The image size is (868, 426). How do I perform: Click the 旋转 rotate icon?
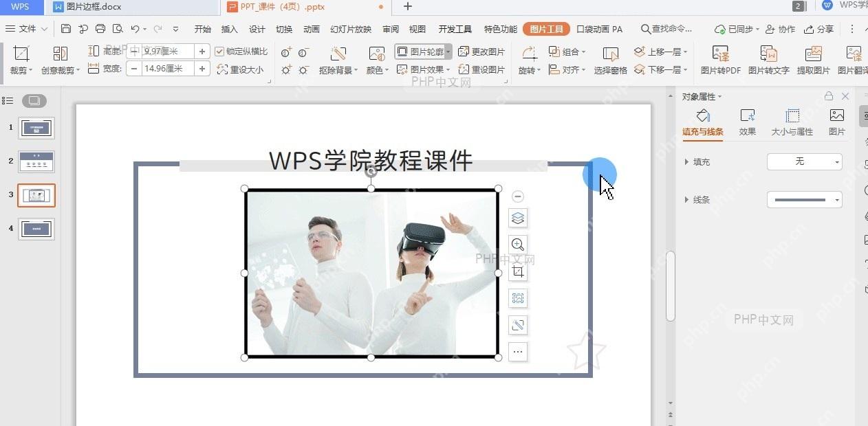[528, 54]
